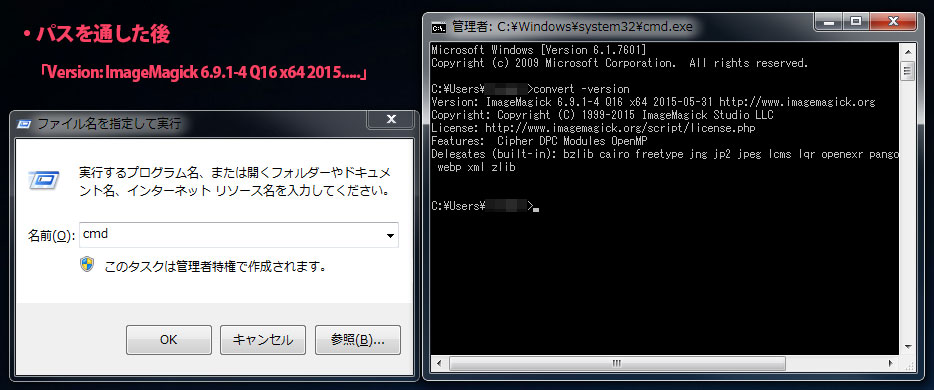Maximize the cmd.exe window
934x390 pixels.
pos(856,22)
